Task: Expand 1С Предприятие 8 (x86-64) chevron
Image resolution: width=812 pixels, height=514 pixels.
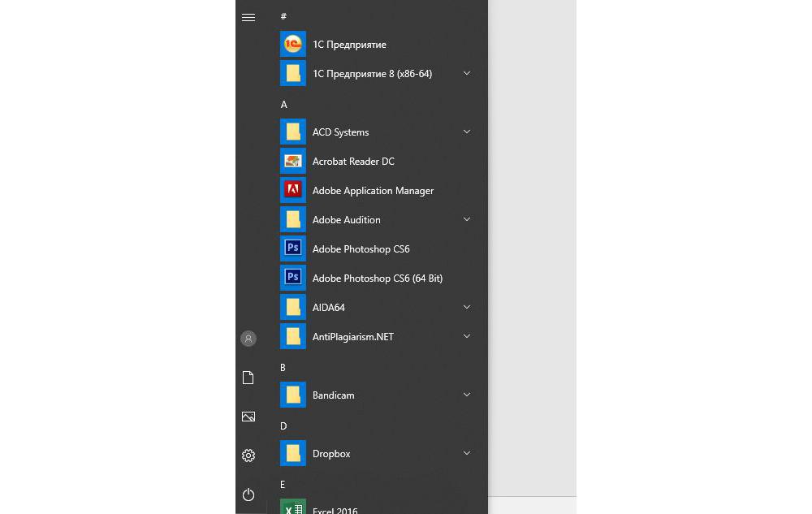Action: tap(467, 74)
